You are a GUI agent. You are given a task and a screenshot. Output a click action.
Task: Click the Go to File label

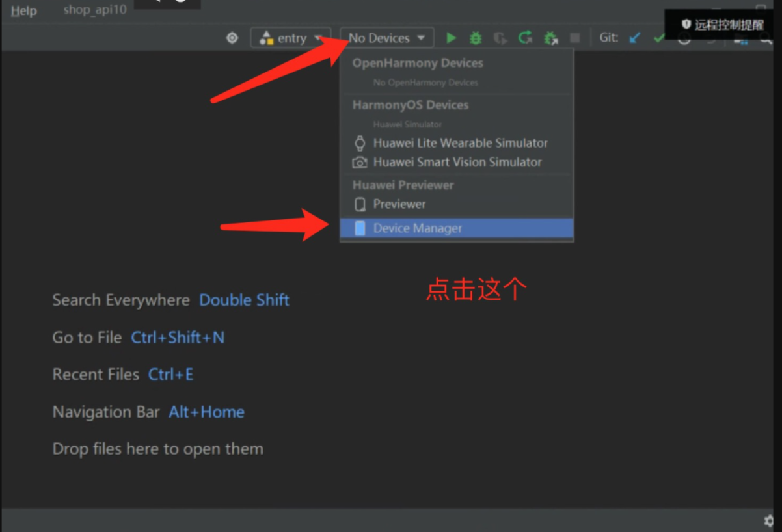click(x=87, y=338)
